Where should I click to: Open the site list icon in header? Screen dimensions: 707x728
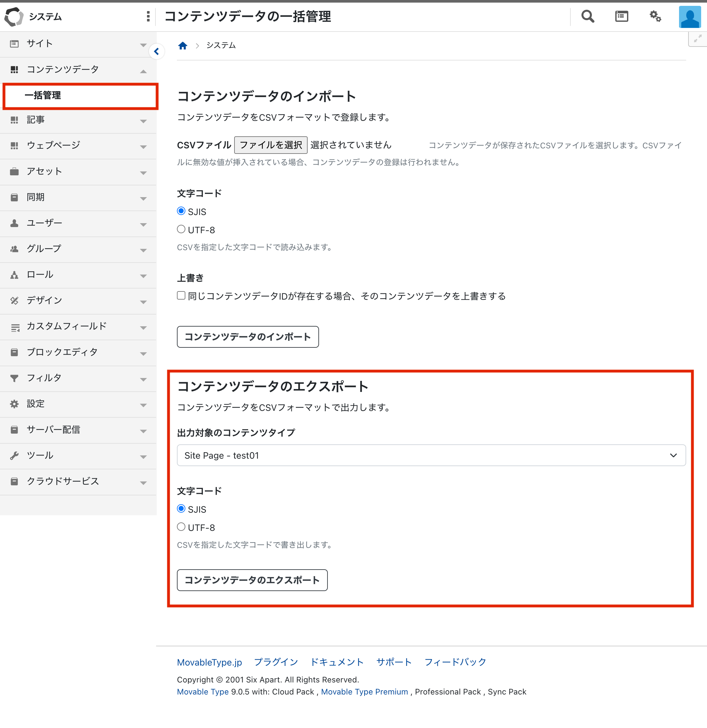pyautogui.click(x=621, y=16)
